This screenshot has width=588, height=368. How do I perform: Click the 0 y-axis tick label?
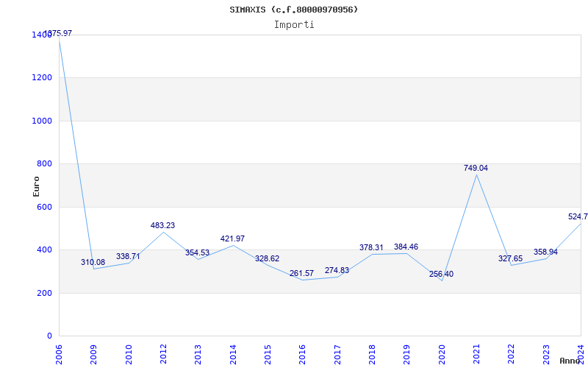tap(49, 336)
